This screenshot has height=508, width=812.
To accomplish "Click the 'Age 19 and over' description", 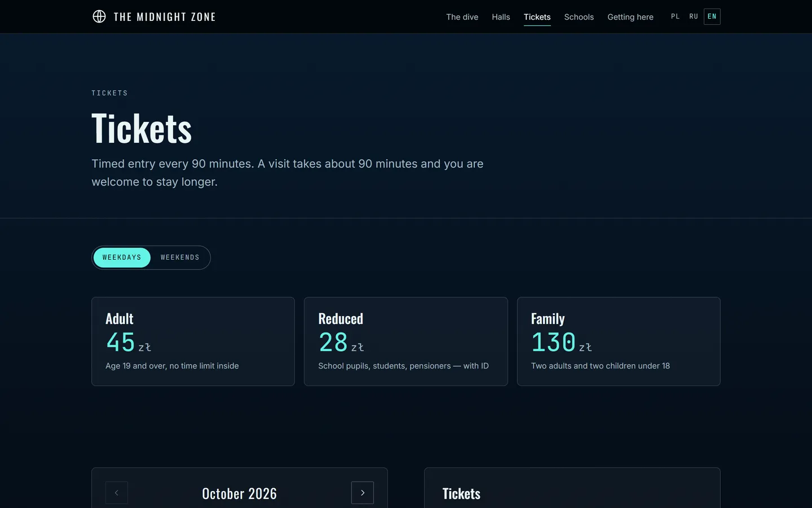I will click(172, 366).
